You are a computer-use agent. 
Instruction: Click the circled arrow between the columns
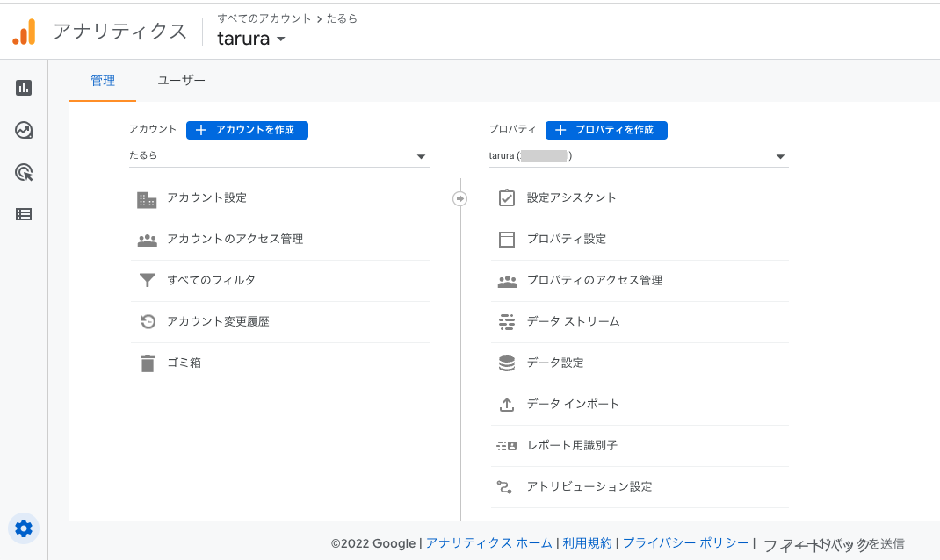point(459,198)
